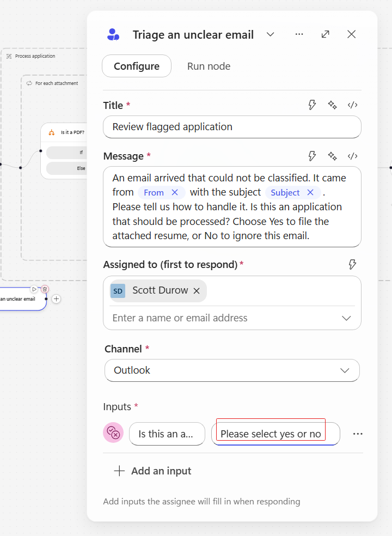Open code expression editor for Message
The height and width of the screenshot is (536, 392).
pos(352,156)
